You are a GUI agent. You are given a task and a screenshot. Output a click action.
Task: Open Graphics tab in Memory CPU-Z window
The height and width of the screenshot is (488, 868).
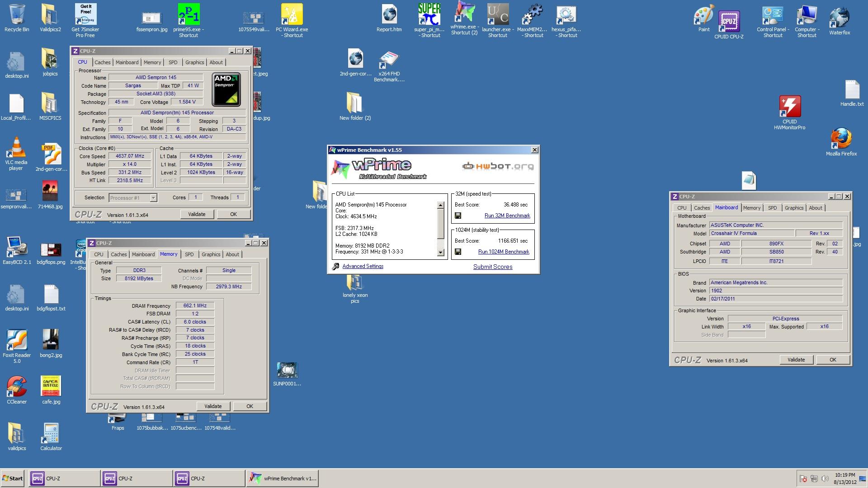pos(211,254)
